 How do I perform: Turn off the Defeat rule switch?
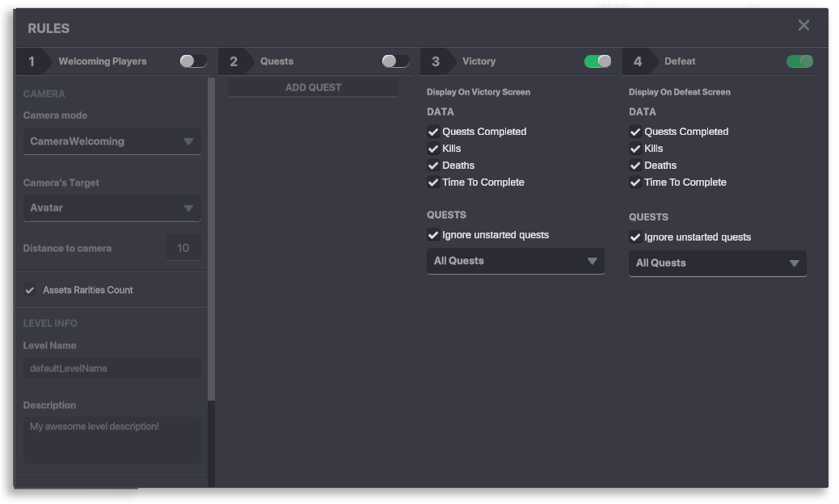(799, 61)
